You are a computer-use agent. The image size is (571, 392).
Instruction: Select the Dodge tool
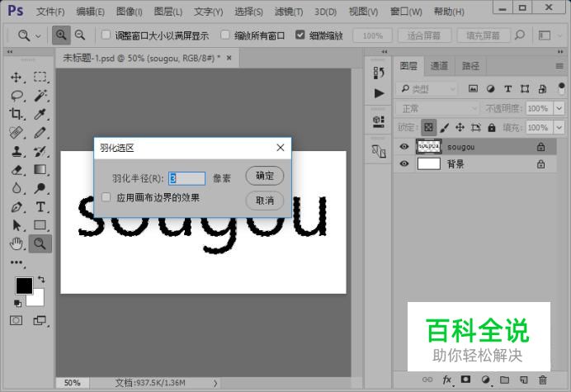(x=40, y=188)
